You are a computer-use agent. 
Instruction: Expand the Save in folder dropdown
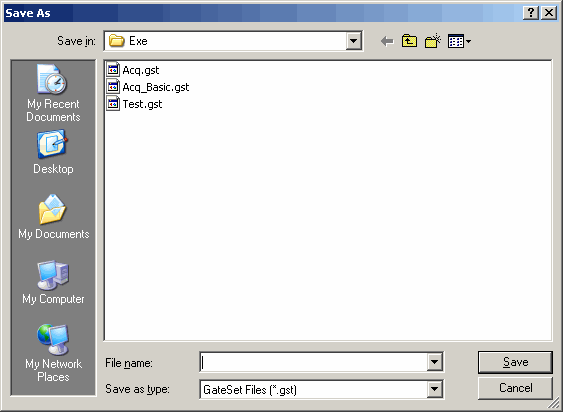coord(353,41)
